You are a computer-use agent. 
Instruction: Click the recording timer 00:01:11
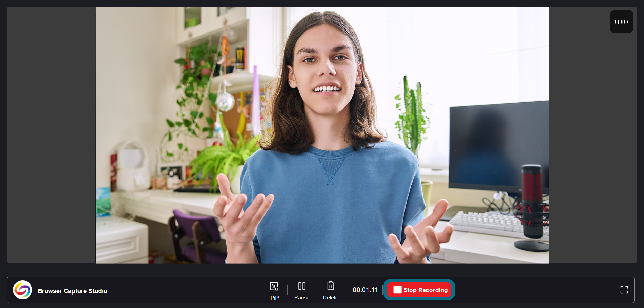[365, 290]
